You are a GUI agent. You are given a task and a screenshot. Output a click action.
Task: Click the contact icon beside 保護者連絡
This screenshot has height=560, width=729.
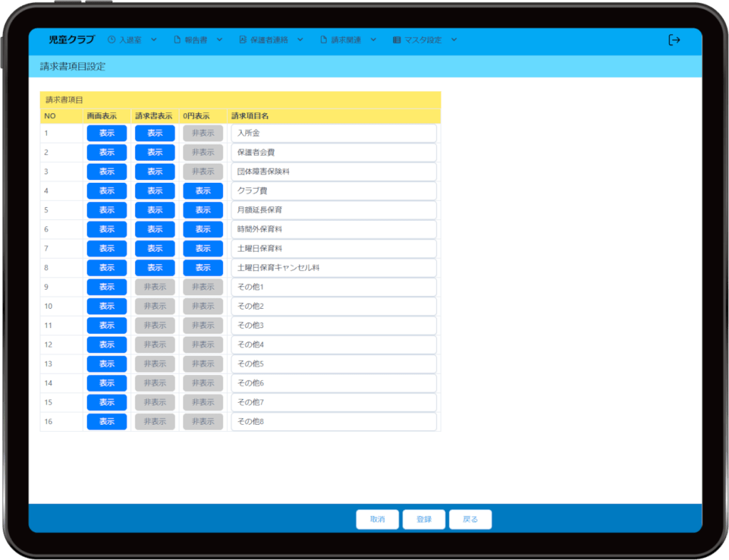tap(242, 40)
